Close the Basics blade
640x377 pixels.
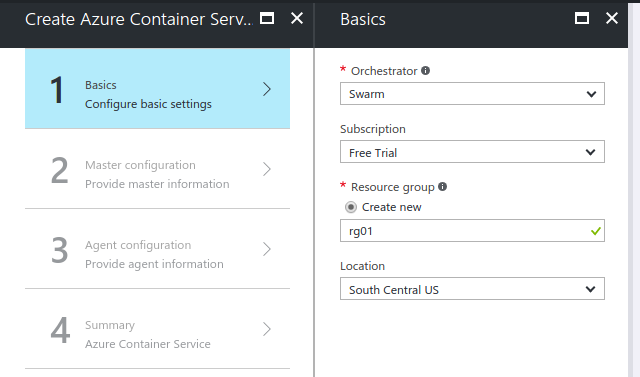611,18
